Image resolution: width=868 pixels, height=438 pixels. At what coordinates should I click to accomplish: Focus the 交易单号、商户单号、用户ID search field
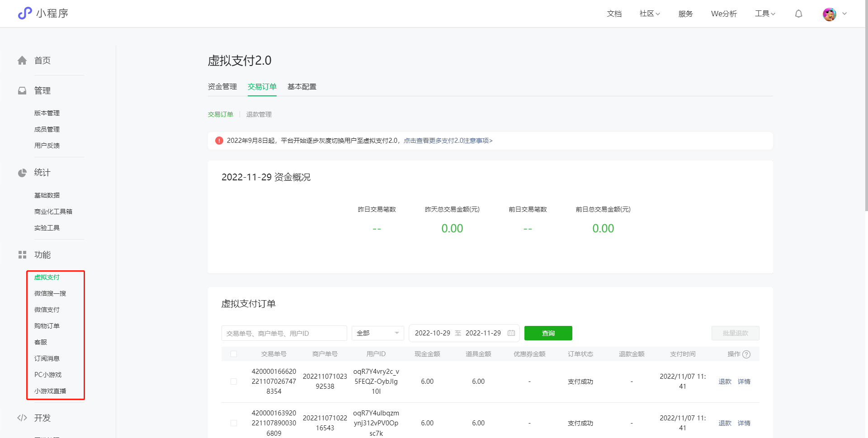[284, 333]
